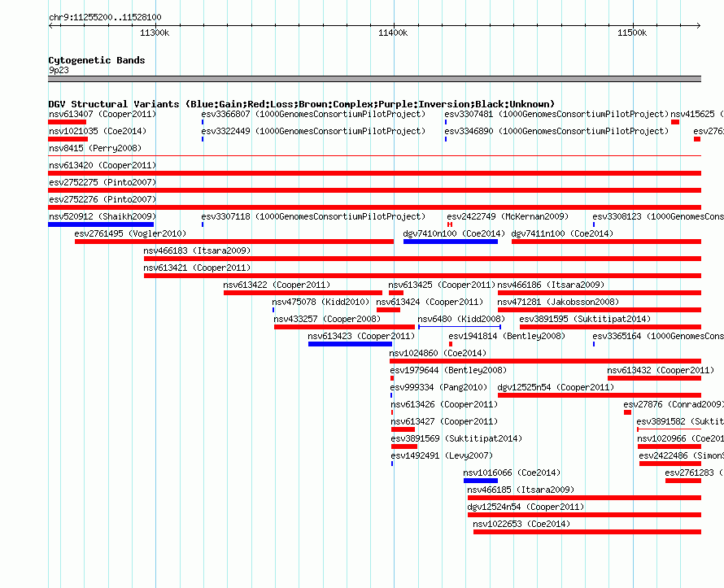Click the nsv613432 (Cooper2011) label

point(661,370)
